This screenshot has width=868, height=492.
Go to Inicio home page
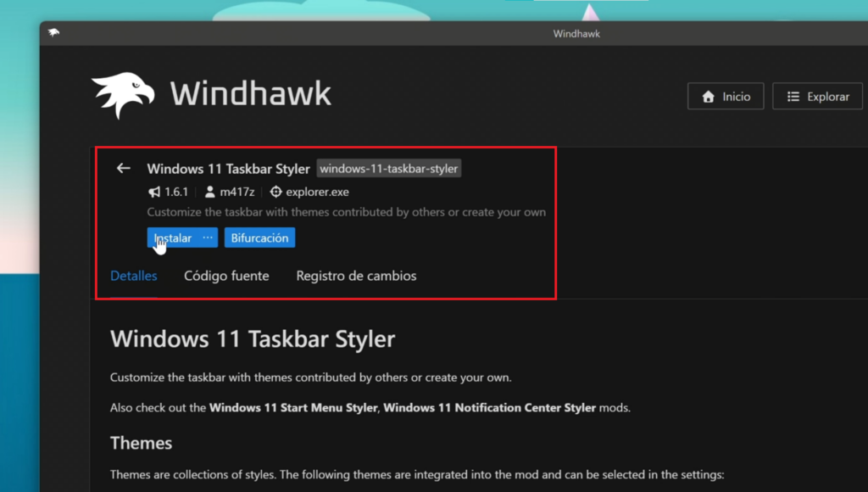tap(726, 97)
